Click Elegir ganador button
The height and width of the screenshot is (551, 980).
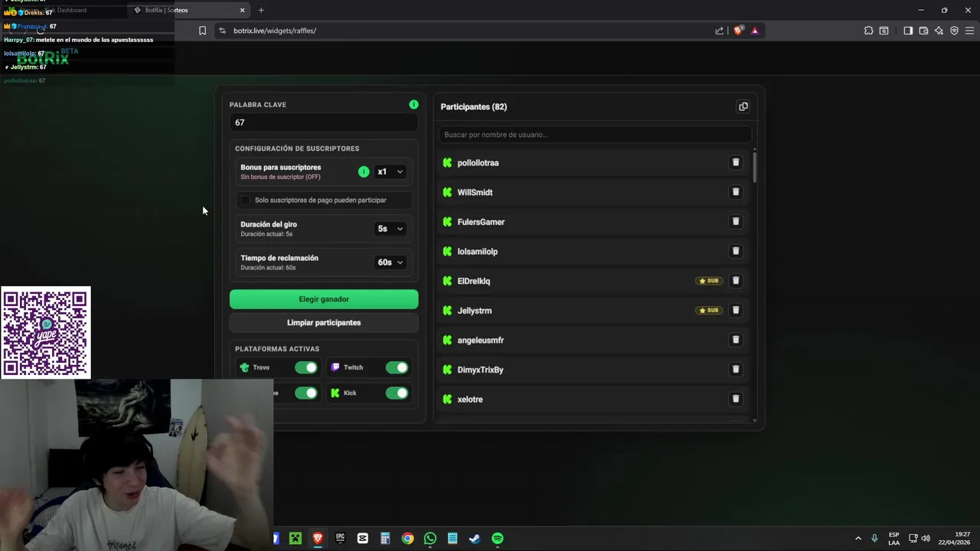tap(324, 299)
